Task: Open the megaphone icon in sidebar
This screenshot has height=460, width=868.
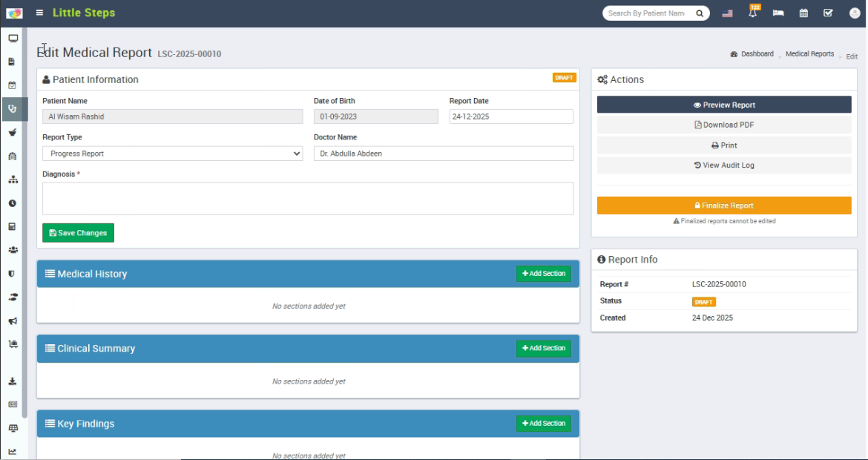Action: [13, 321]
